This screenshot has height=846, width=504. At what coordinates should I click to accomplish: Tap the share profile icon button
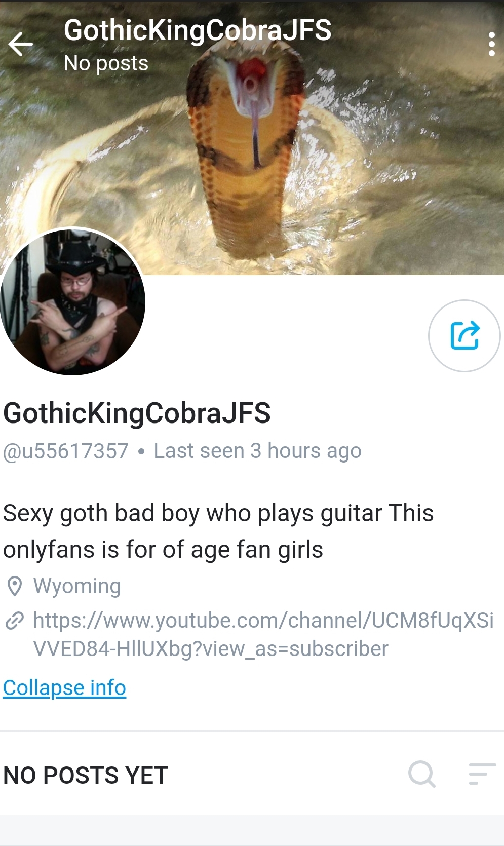click(x=464, y=336)
